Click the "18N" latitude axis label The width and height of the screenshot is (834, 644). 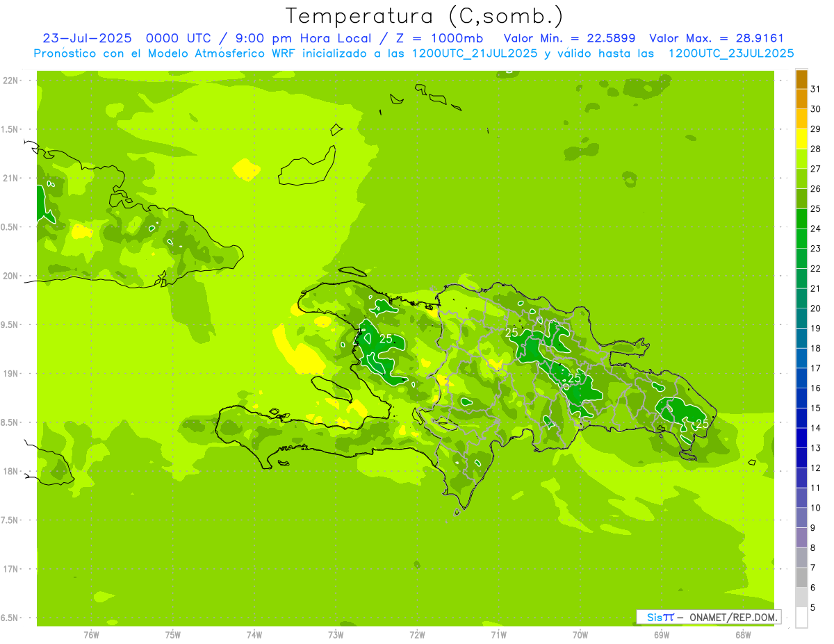10,471
